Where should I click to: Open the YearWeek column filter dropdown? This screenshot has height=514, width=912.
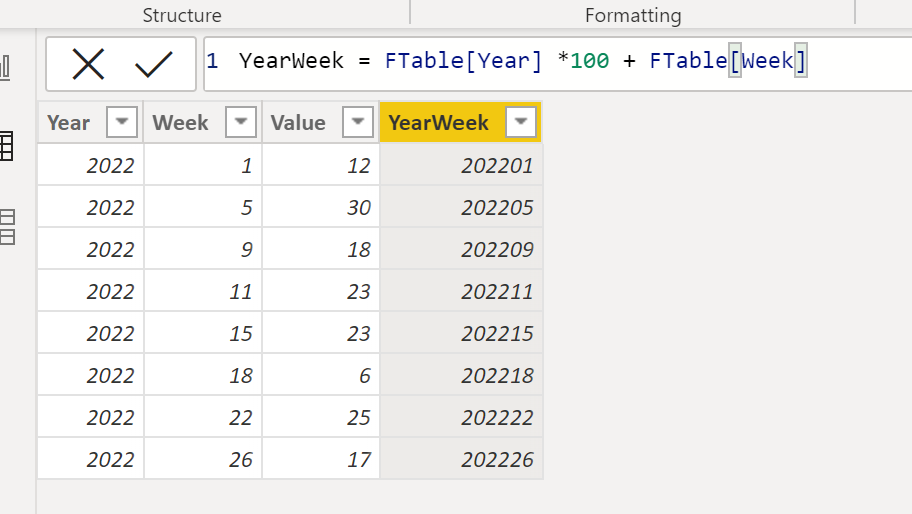pos(521,122)
